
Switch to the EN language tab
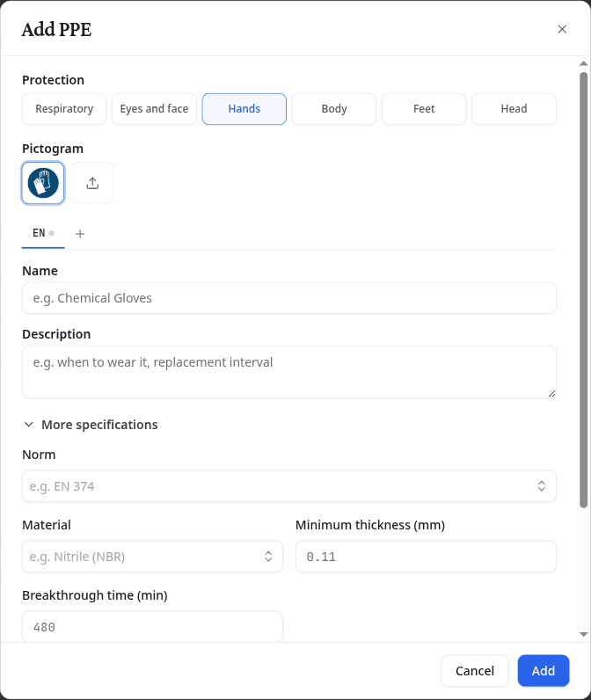point(43,234)
